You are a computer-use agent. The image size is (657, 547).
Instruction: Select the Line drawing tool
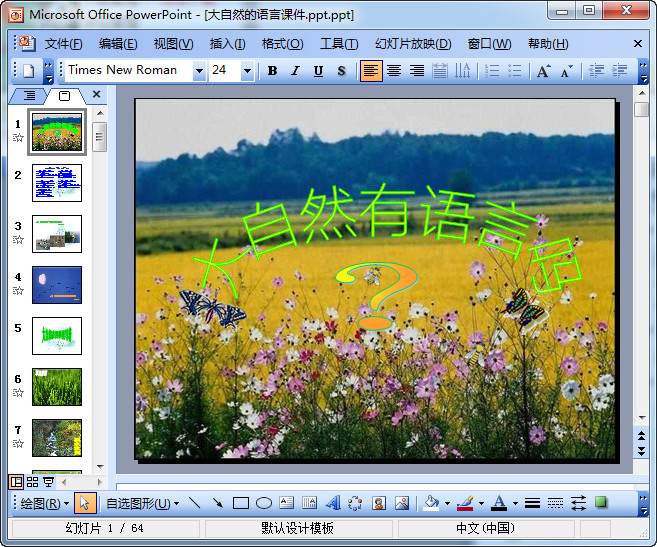(x=194, y=503)
